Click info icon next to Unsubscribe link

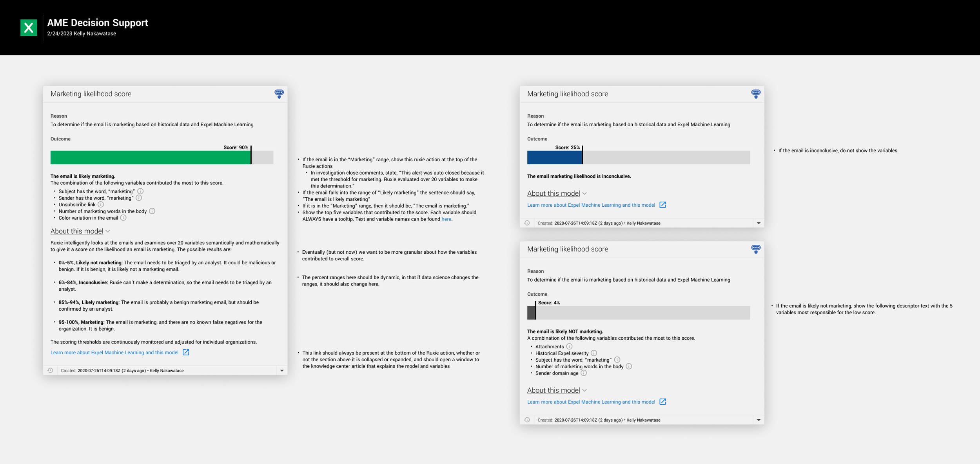101,204
